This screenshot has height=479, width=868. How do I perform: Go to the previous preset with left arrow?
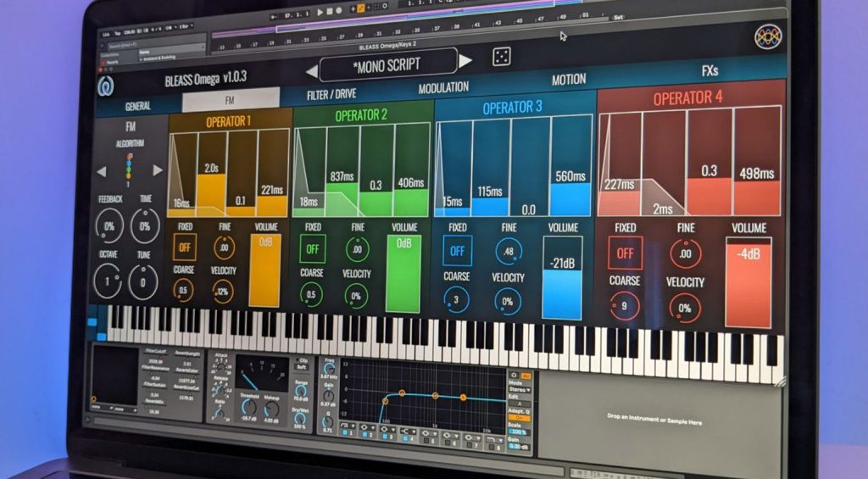[312, 70]
